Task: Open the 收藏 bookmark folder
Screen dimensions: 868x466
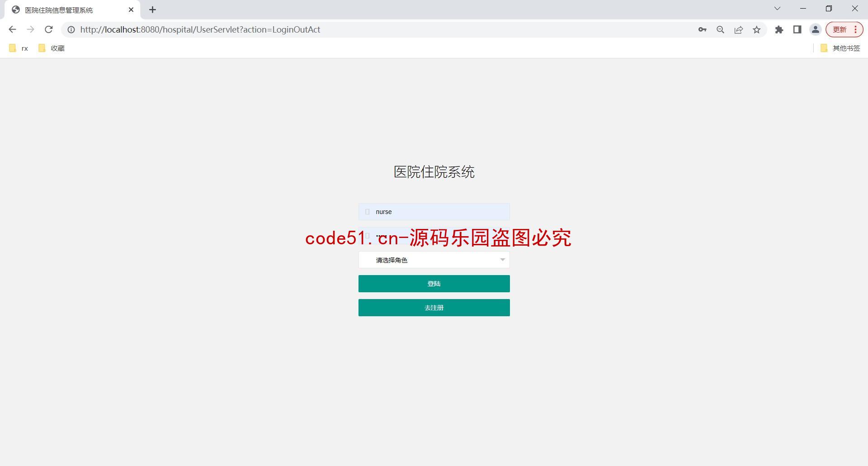Action: pos(52,48)
